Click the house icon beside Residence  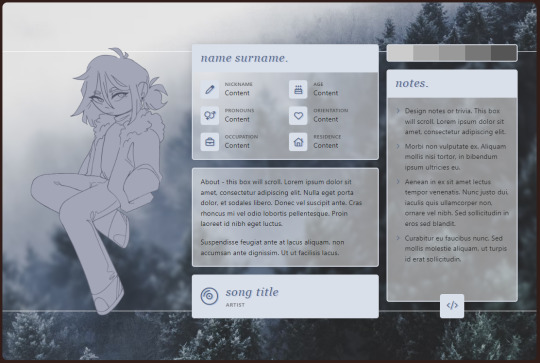click(x=298, y=142)
